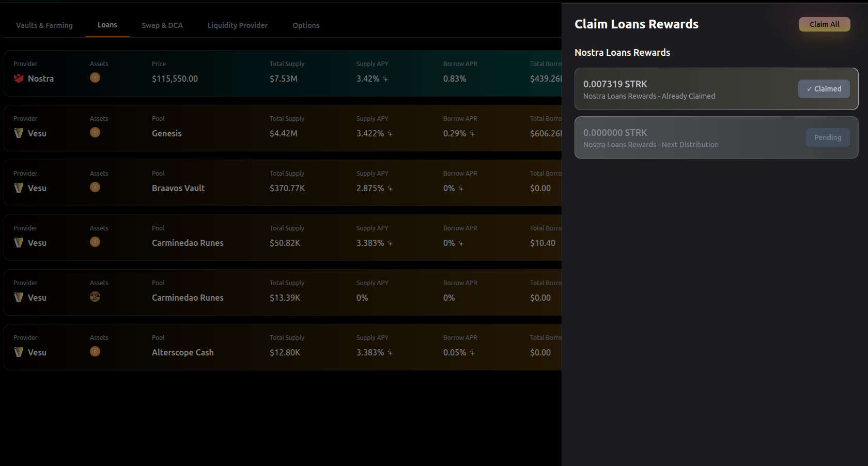Viewport: 868px width, 466px height.
Task: Click the asset coin icon in Braavos Vault row
Action: pyautogui.click(x=95, y=187)
